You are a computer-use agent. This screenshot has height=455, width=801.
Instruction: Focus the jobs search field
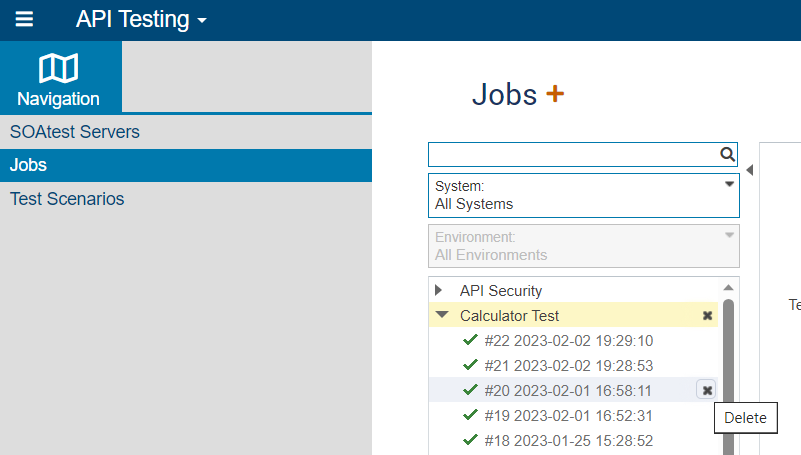(x=573, y=154)
